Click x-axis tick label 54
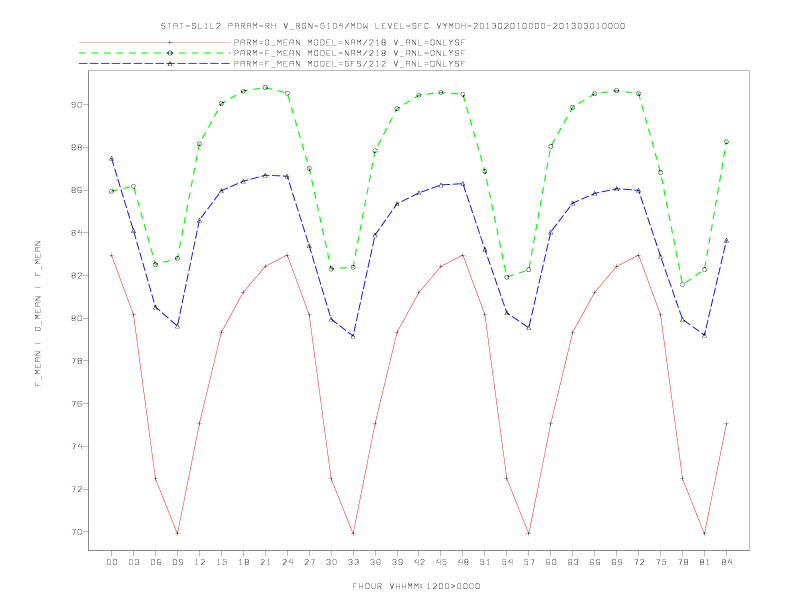This screenshot has width=792, height=612. (507, 562)
